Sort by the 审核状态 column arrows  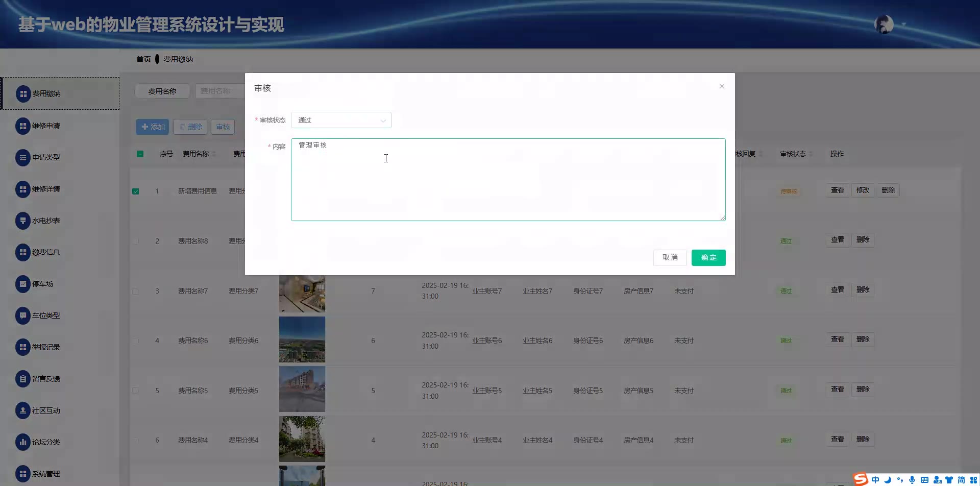tap(811, 154)
